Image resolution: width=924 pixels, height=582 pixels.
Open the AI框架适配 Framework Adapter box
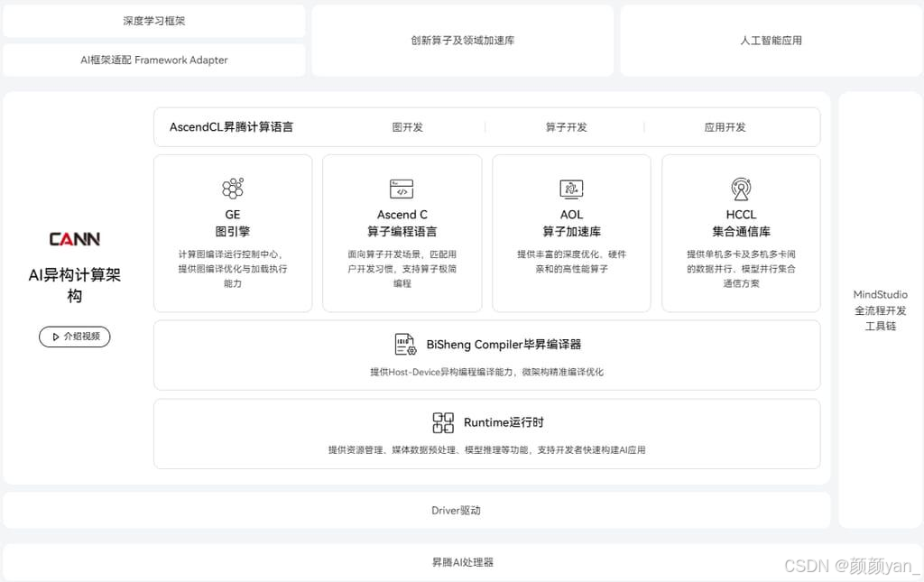pos(153,60)
